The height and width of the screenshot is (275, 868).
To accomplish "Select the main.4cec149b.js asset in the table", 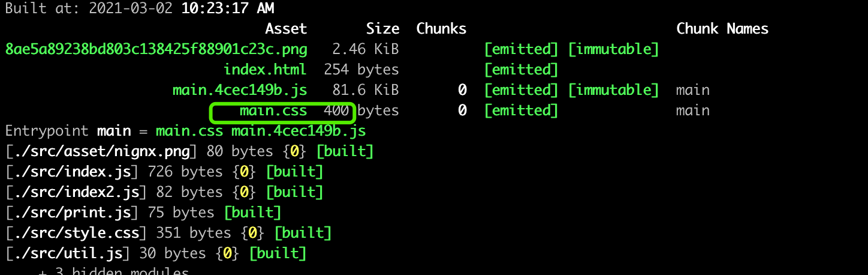I will [240, 90].
